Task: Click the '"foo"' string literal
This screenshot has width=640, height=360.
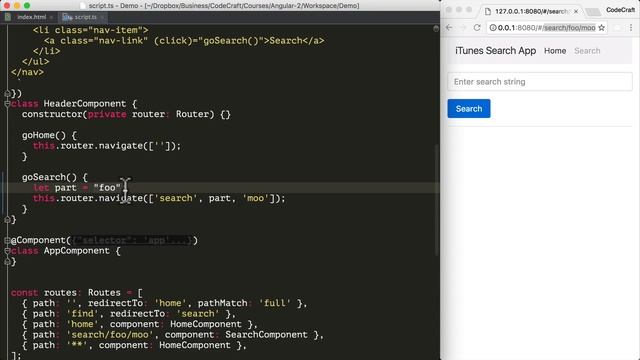Action: (x=107, y=188)
